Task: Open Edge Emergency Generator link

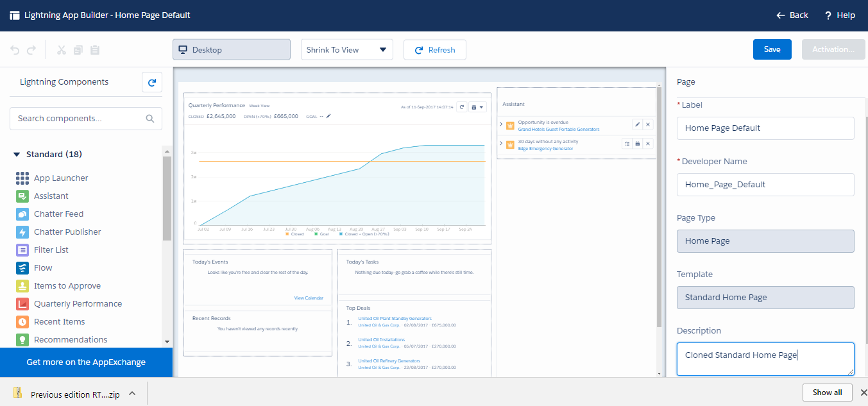Action: [x=546, y=148]
